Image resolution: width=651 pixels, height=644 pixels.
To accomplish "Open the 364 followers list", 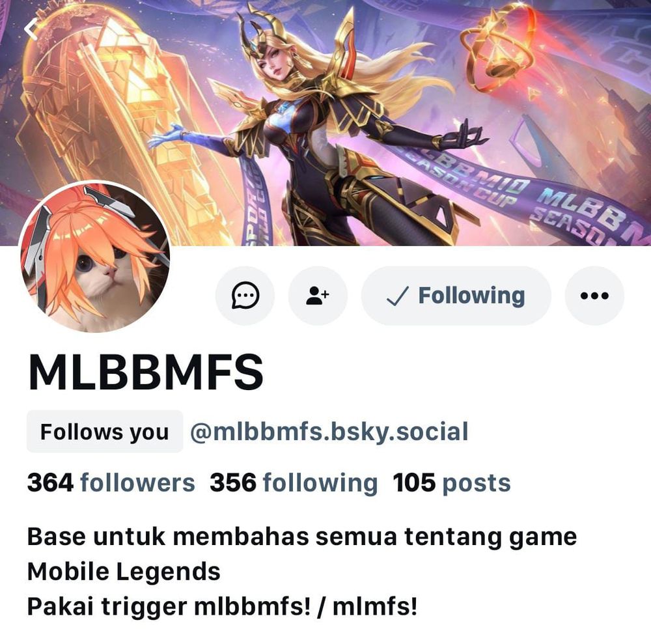I will [x=111, y=483].
